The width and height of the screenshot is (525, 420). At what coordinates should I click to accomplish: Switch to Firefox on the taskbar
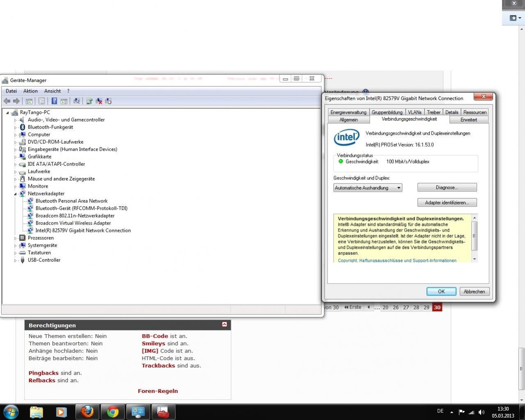click(x=87, y=411)
